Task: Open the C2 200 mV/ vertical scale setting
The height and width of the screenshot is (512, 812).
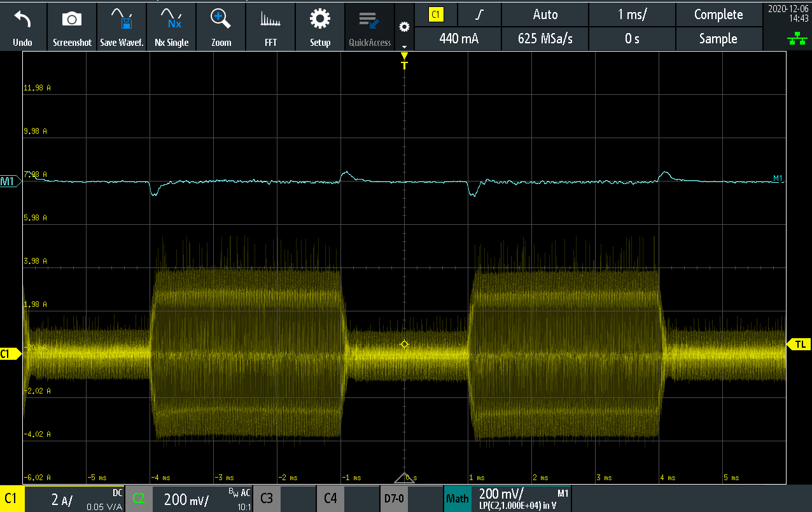Action: coord(201,499)
